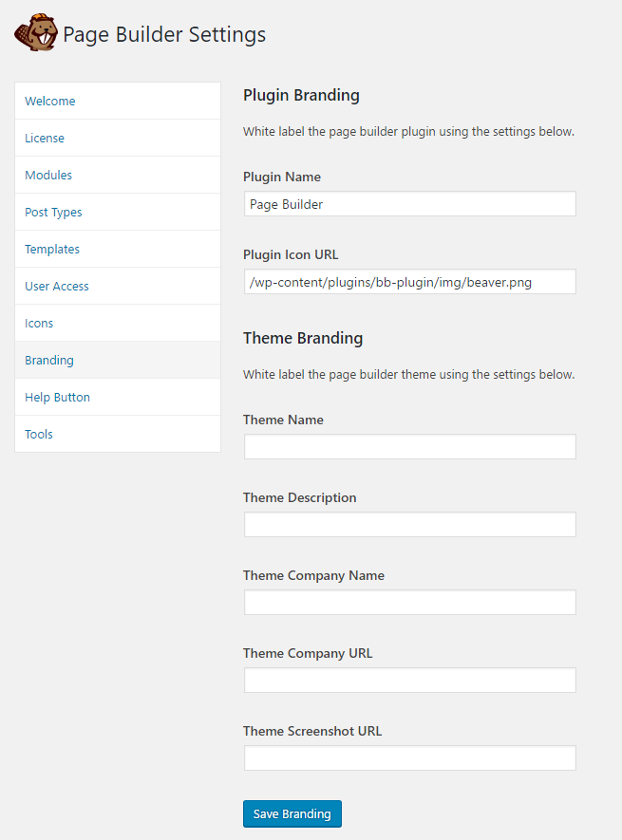Click the Theme Description label

pos(300,497)
